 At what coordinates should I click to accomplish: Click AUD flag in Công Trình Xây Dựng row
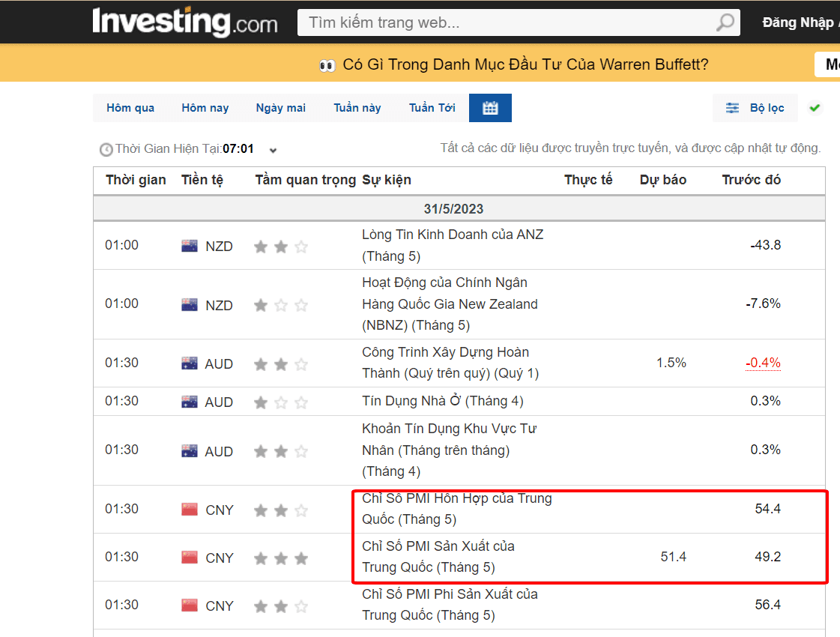click(189, 363)
